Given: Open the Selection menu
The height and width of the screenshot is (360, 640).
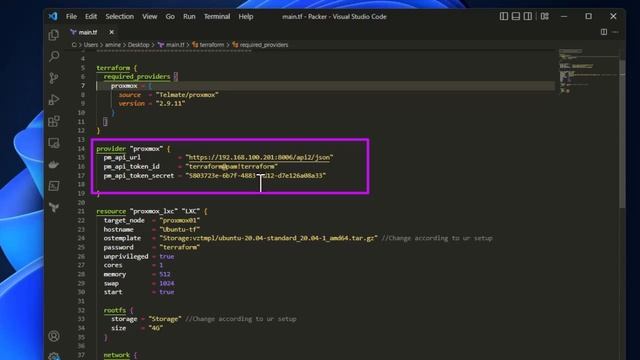Looking at the screenshot, I should (x=120, y=17).
